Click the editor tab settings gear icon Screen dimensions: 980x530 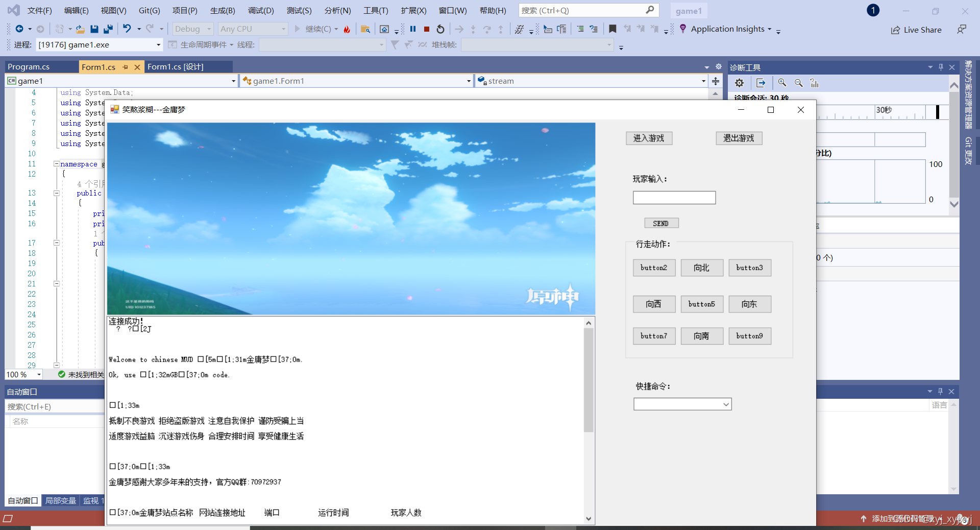coord(719,67)
